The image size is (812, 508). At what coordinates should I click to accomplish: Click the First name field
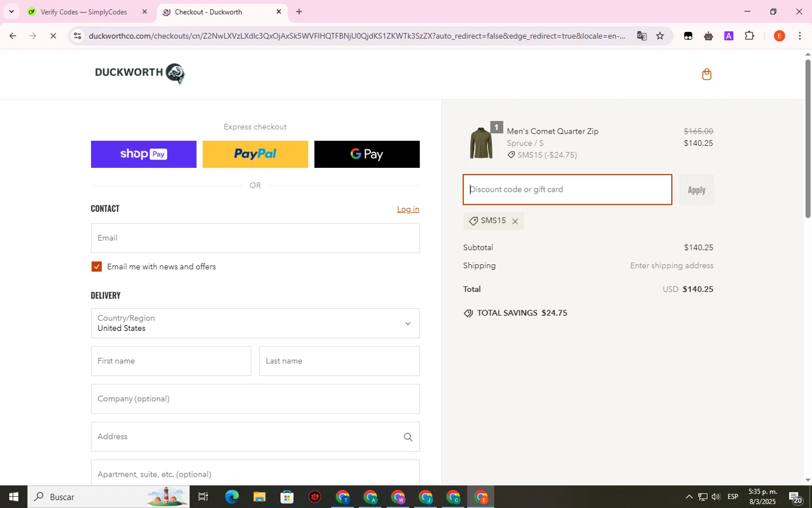pyautogui.click(x=171, y=361)
